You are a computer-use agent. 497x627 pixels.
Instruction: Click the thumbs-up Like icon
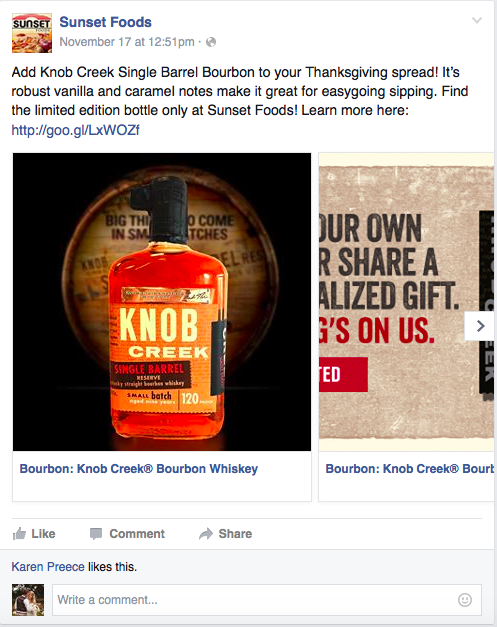pyautogui.click(x=19, y=533)
